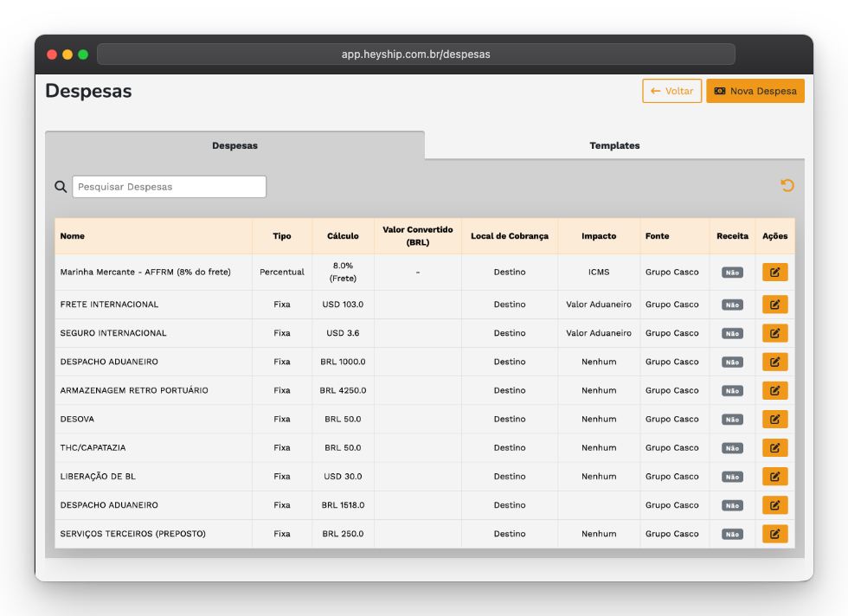
Task: Click edit icon in DESOVA row
Action: 774,419
